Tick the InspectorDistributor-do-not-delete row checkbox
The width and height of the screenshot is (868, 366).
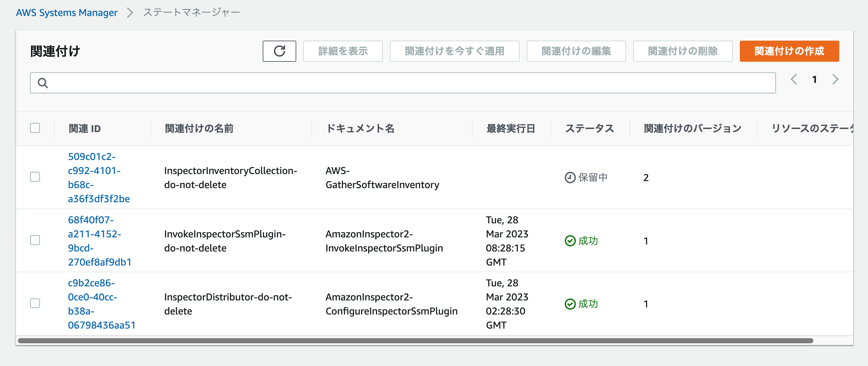tap(35, 303)
